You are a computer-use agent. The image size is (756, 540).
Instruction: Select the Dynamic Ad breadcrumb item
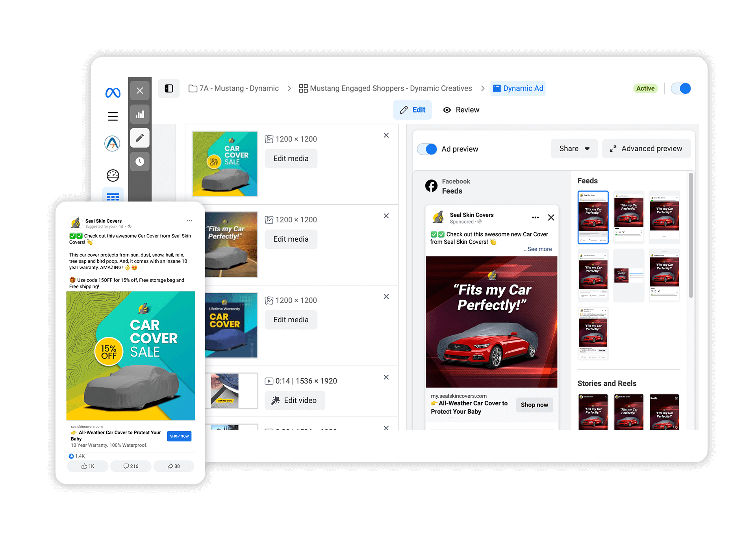[x=518, y=88]
